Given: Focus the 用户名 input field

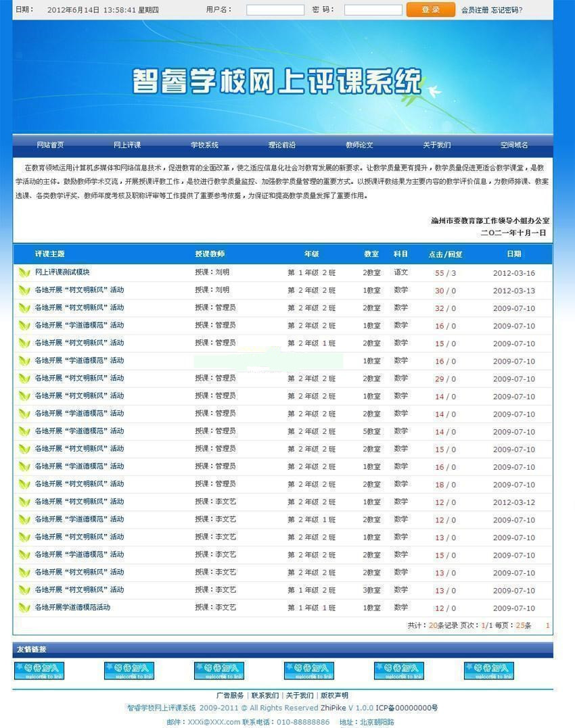Looking at the screenshot, I should point(275,10).
